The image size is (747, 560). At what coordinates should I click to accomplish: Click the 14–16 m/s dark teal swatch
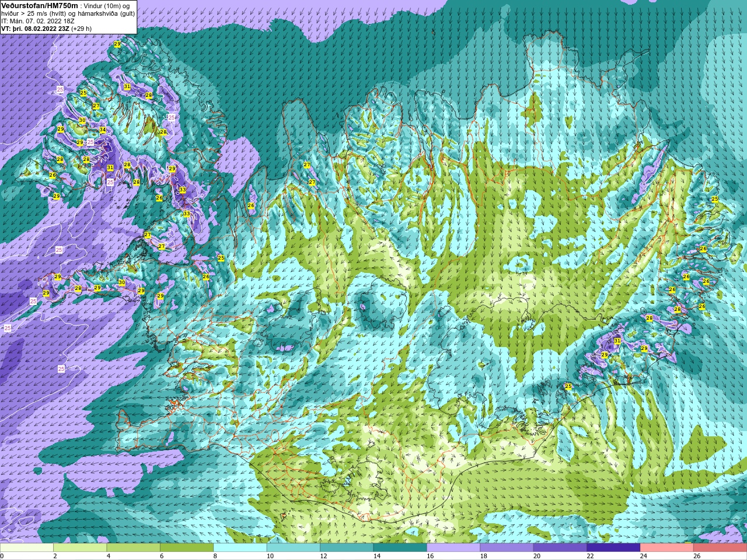click(x=400, y=548)
